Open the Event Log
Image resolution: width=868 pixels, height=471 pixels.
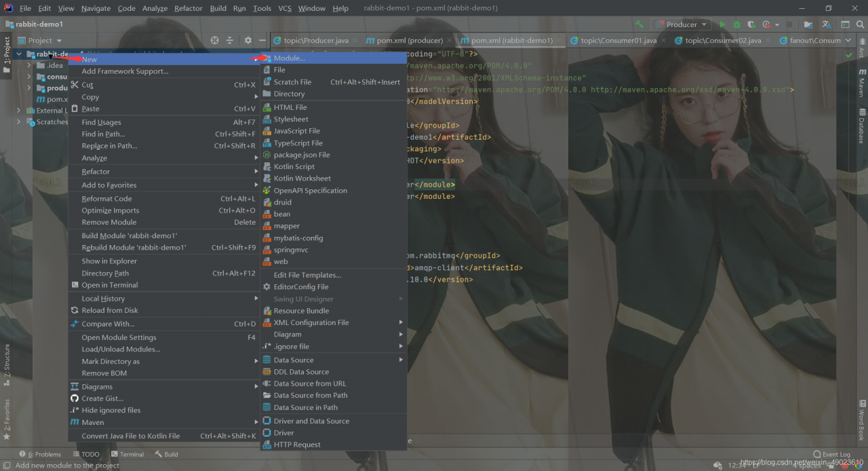coord(831,454)
